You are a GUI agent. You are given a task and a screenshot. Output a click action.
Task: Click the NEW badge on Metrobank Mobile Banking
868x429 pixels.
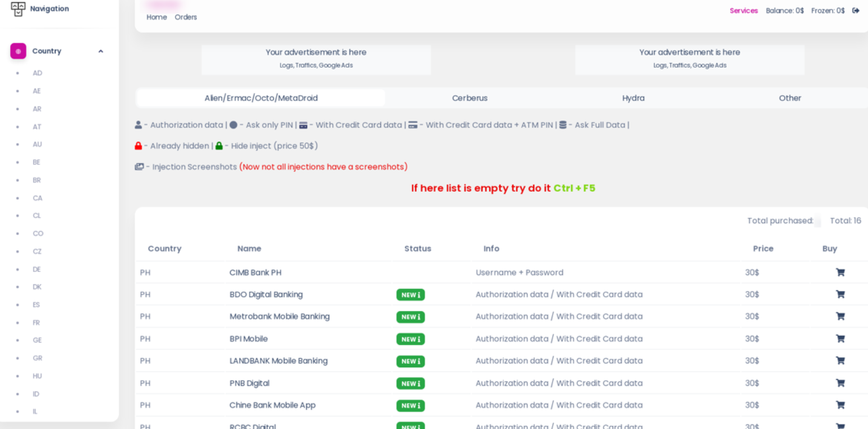point(411,317)
